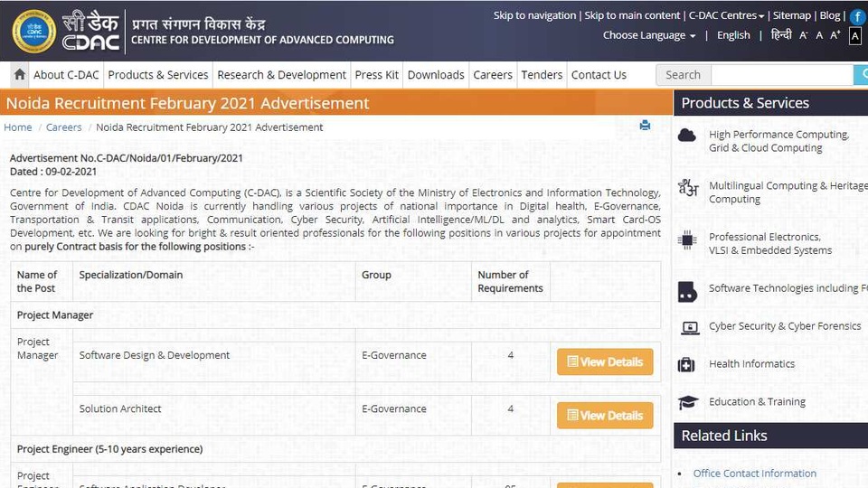
Task: Open Software Technologies including link
Action: tap(788, 288)
